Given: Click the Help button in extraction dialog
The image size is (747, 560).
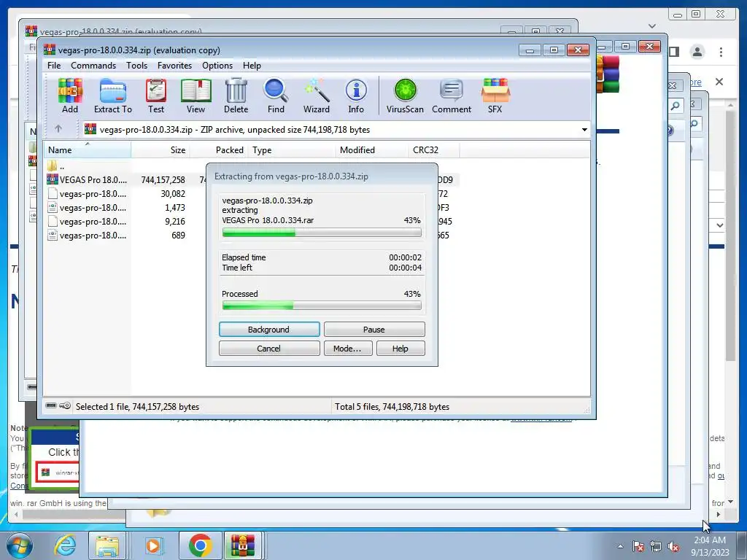Looking at the screenshot, I should coord(400,349).
